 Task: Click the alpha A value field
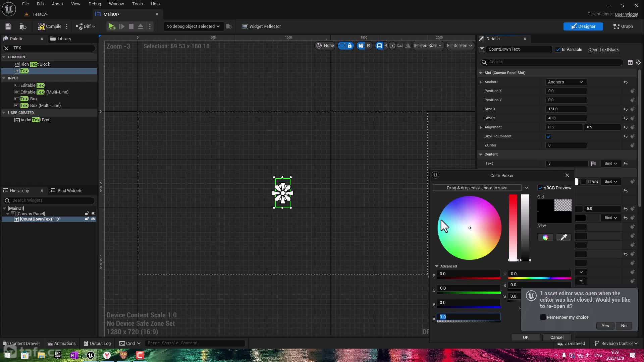coord(469,317)
